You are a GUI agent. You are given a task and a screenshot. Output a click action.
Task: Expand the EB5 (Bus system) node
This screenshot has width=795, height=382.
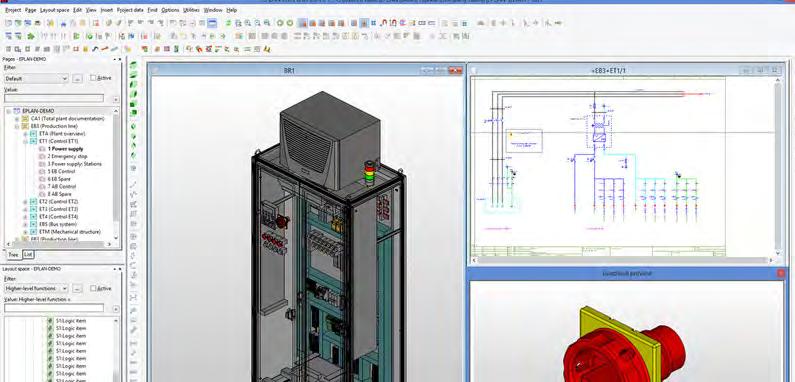pyautogui.click(x=25, y=224)
